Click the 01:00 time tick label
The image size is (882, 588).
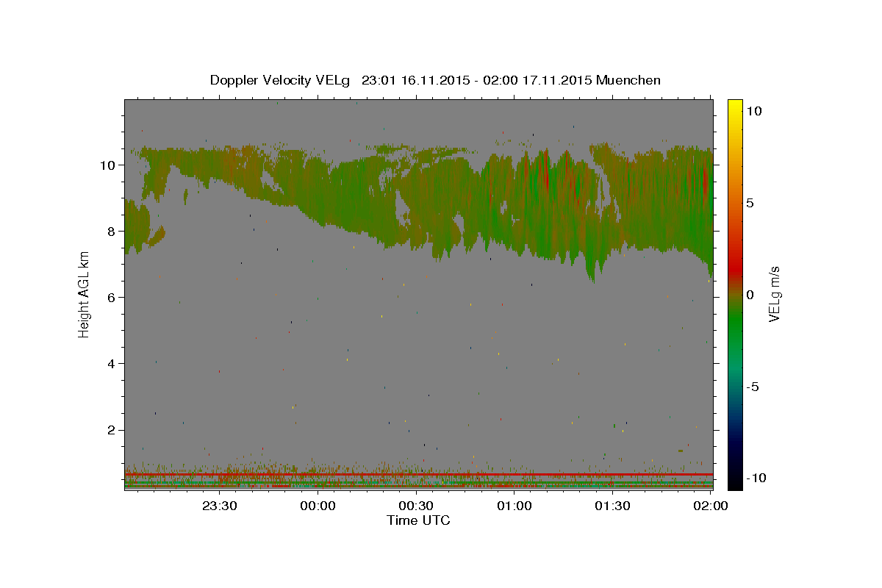coord(515,506)
